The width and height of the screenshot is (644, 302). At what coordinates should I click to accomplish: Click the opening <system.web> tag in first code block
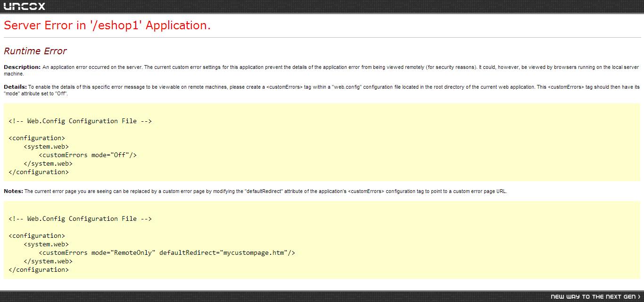tap(46, 146)
